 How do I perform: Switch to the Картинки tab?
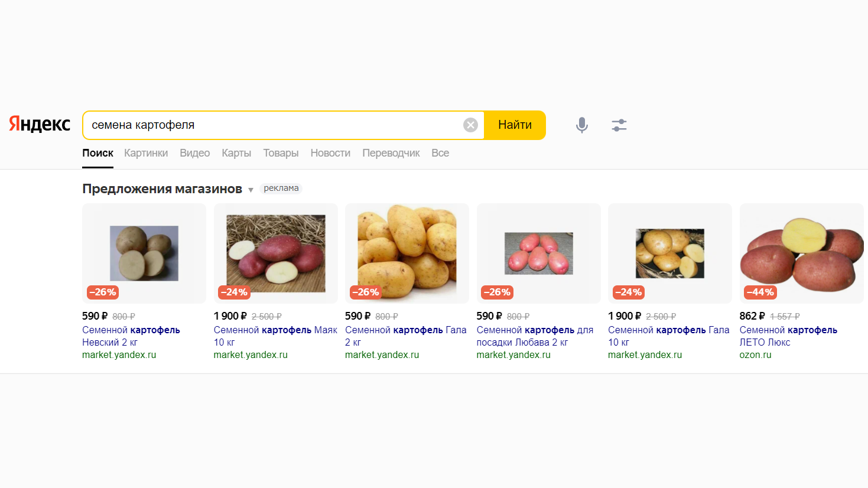[x=146, y=153]
